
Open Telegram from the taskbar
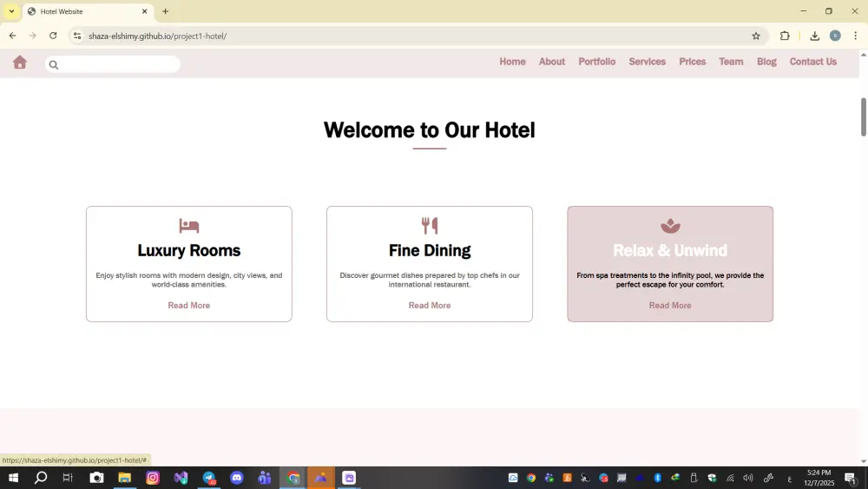[208, 478]
